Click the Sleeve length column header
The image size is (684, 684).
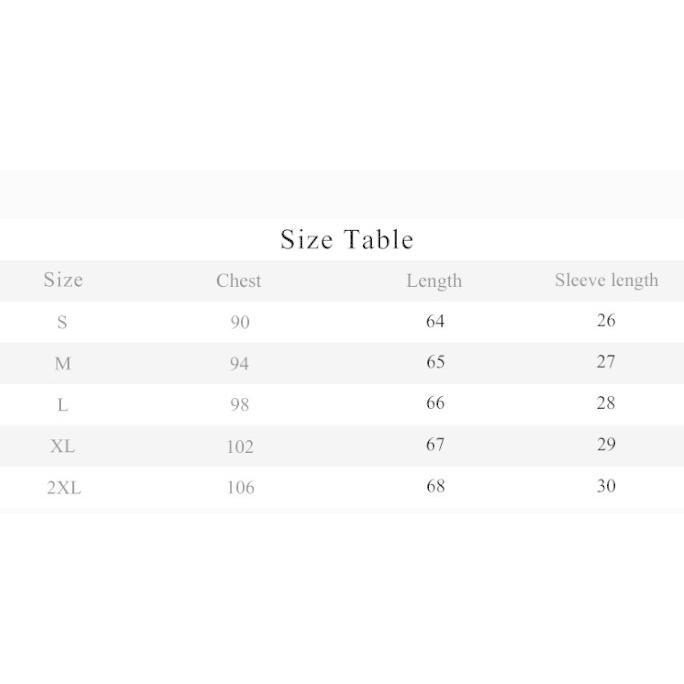[x=606, y=280]
